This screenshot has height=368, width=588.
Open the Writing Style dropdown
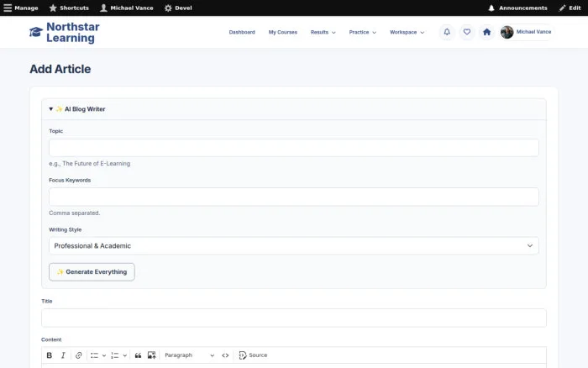pyautogui.click(x=294, y=245)
